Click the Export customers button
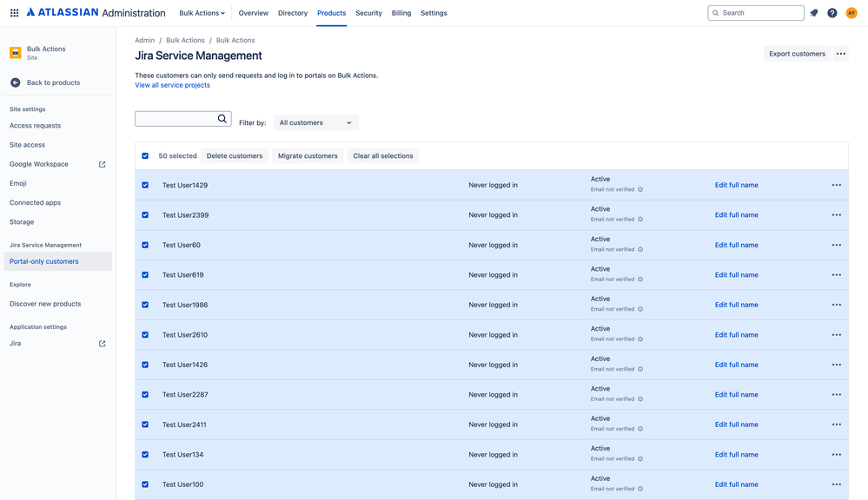868x500 pixels. click(797, 54)
